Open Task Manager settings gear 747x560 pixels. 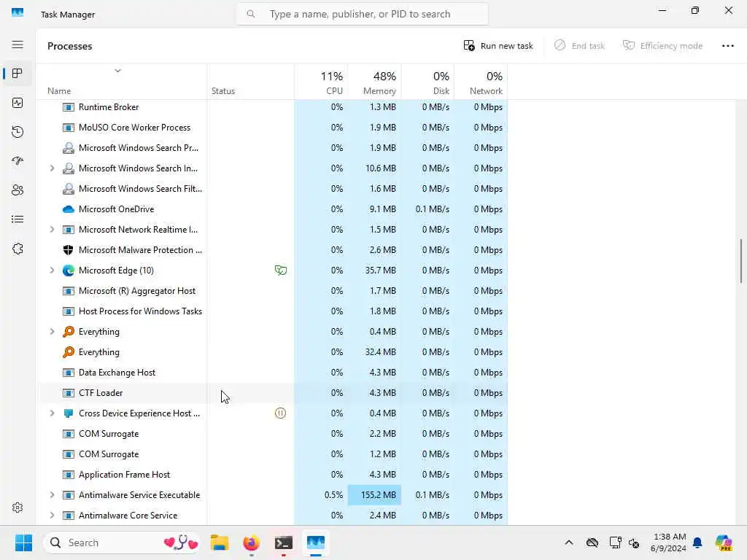pyautogui.click(x=18, y=507)
